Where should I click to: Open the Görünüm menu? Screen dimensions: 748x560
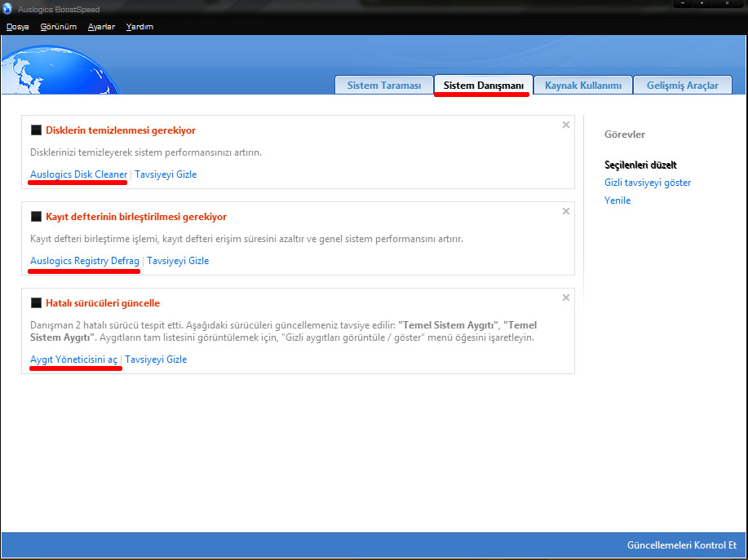coord(59,27)
